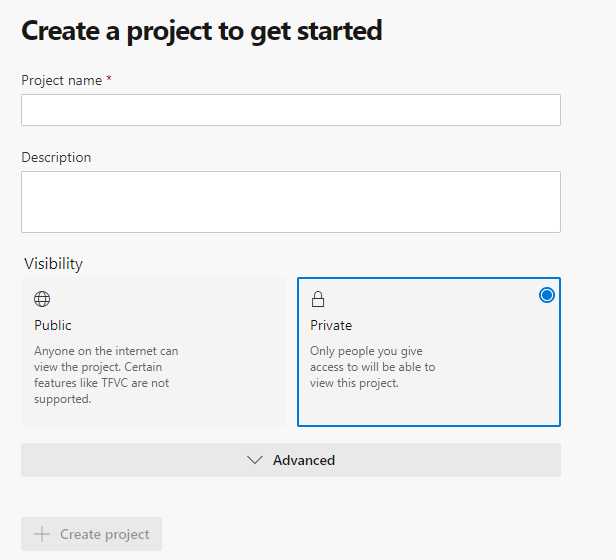Pick the Private visibility option card
Screen dimensions: 616x560
[x=429, y=352]
